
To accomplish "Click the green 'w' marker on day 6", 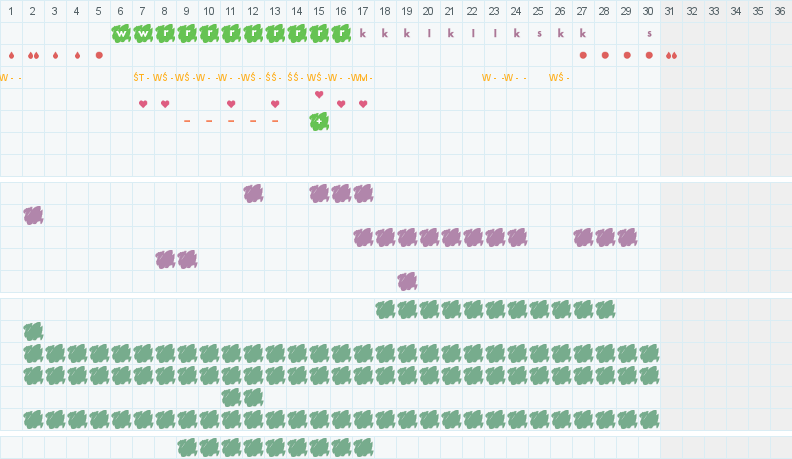I will [x=121, y=33].
